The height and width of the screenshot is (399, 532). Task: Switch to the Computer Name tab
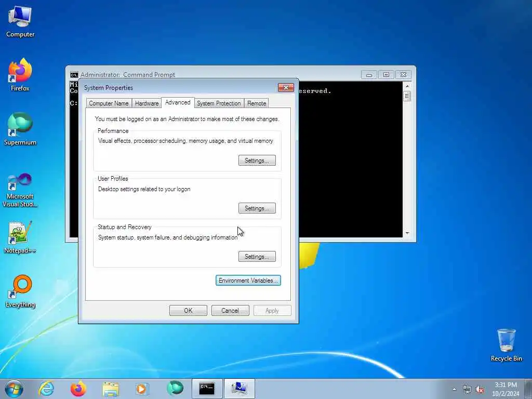pos(109,103)
